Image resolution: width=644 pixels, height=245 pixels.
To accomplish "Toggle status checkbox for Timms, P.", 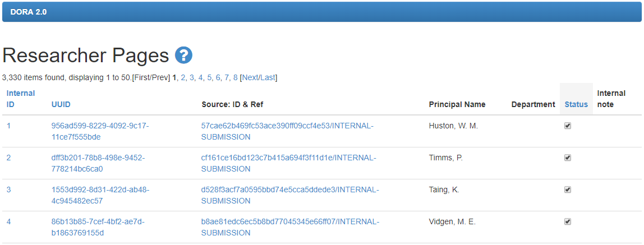I will coord(568,158).
